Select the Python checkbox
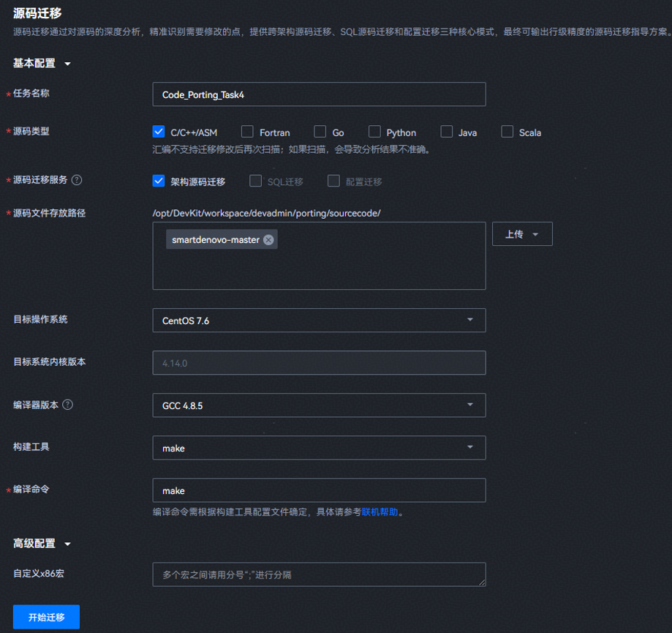 (x=374, y=132)
